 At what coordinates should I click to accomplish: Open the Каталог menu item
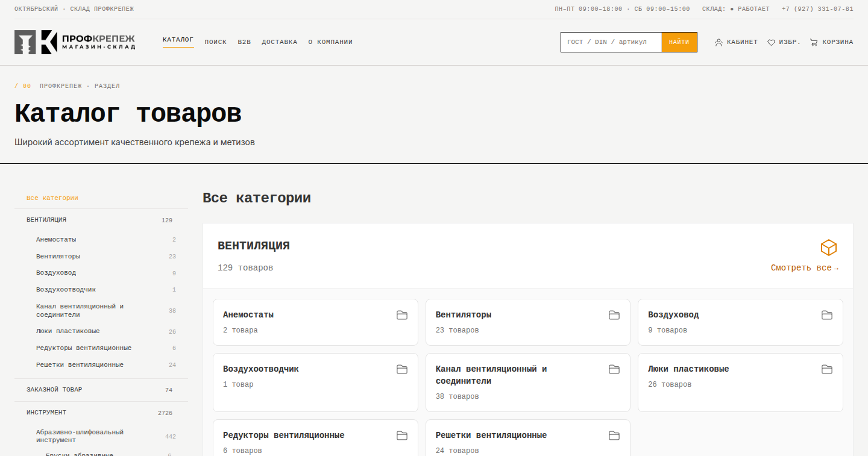[x=178, y=40]
